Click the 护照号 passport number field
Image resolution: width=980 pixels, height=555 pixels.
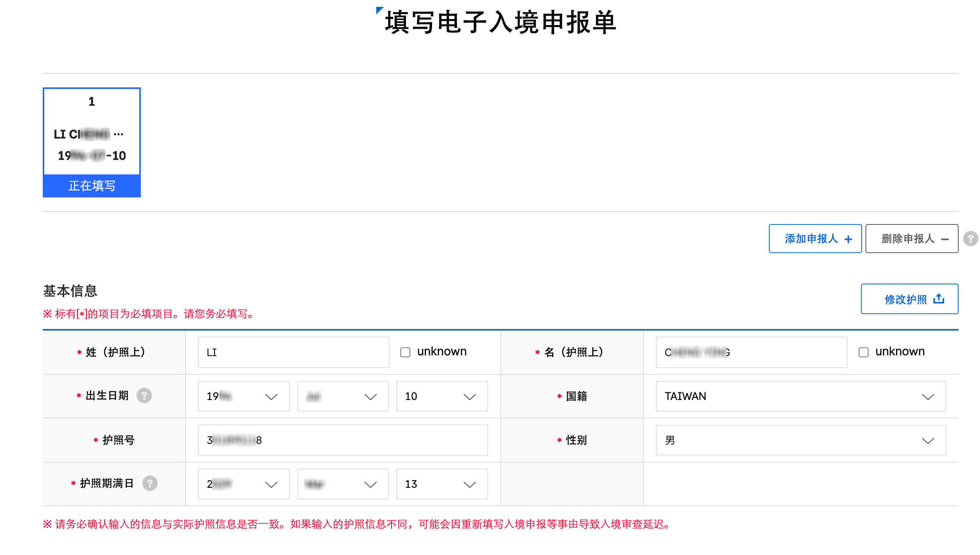pyautogui.click(x=343, y=440)
